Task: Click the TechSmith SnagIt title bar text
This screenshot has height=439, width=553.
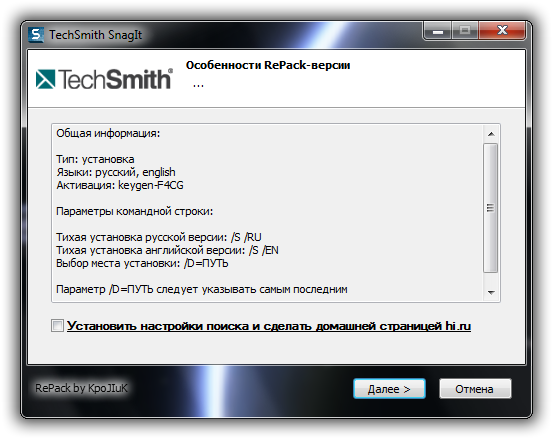Action: click(x=95, y=35)
